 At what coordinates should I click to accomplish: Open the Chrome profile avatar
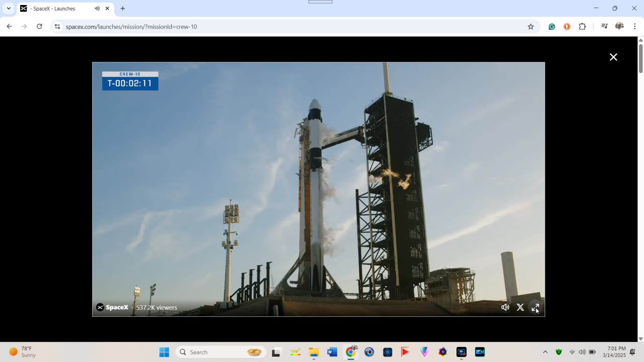(619, 27)
